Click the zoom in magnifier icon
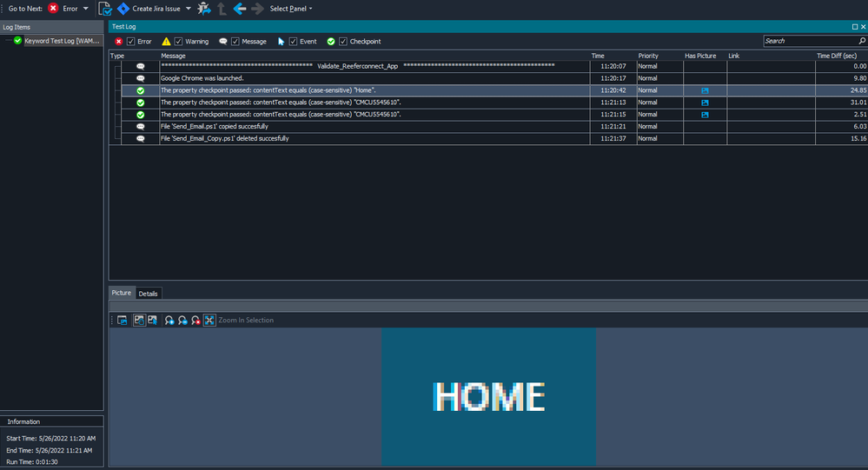Screen dimensions: 868x470 (169, 321)
